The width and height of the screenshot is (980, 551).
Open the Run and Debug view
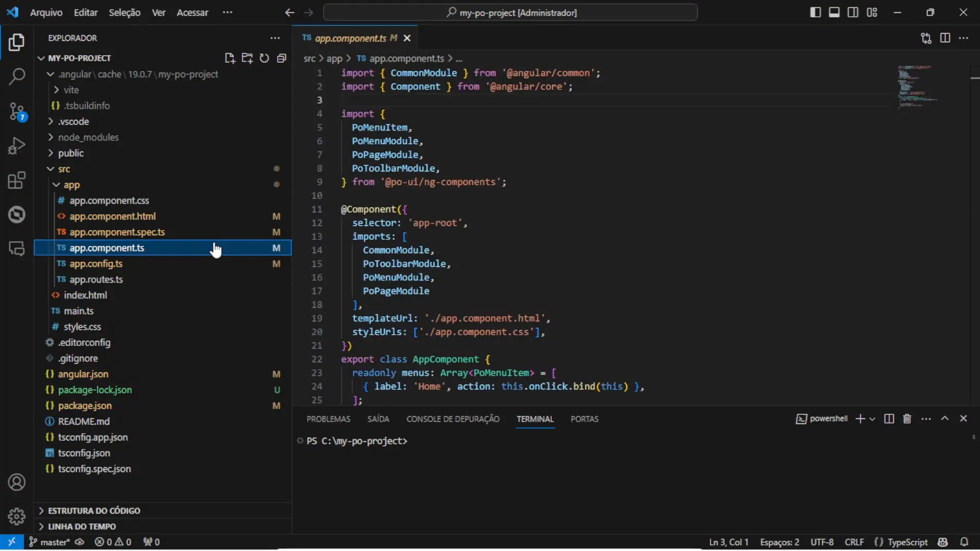[17, 146]
